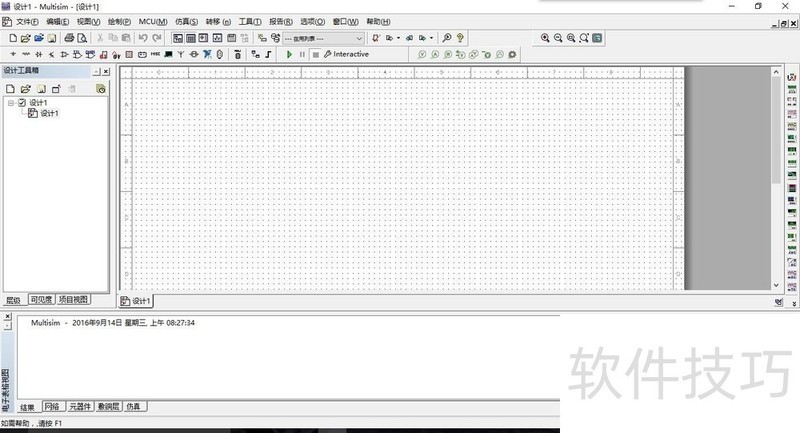Select multimeter from instruments bar
Image resolution: width=800 pixels, height=433 pixels.
[792, 77]
